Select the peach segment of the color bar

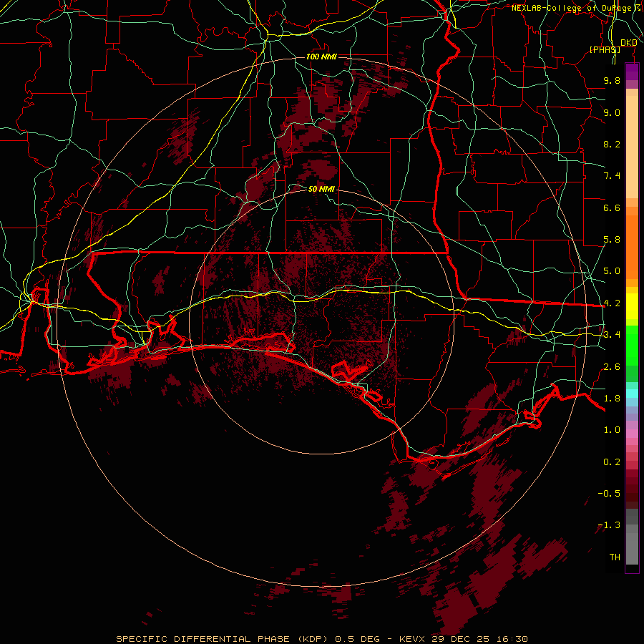632,147
